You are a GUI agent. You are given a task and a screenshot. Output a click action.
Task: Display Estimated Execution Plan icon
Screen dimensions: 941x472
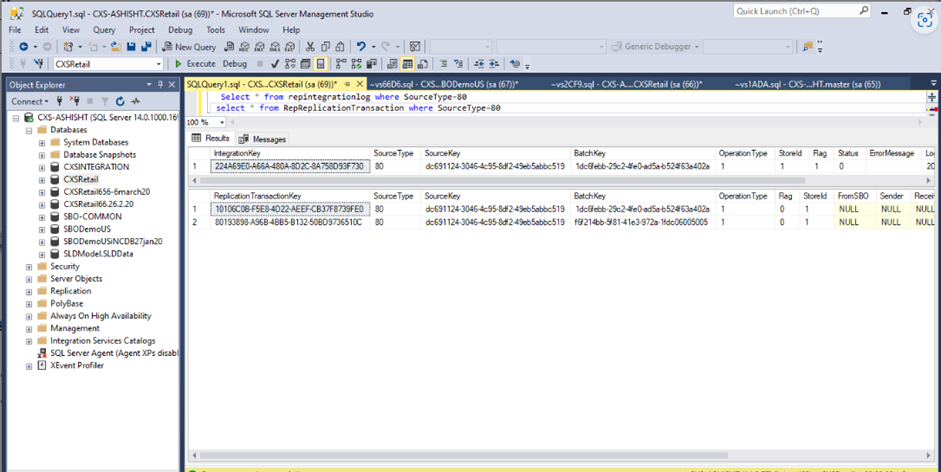coord(290,64)
